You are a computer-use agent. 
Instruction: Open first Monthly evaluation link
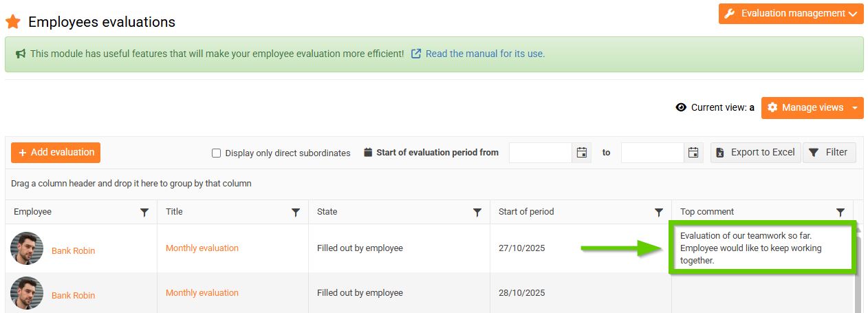(202, 248)
